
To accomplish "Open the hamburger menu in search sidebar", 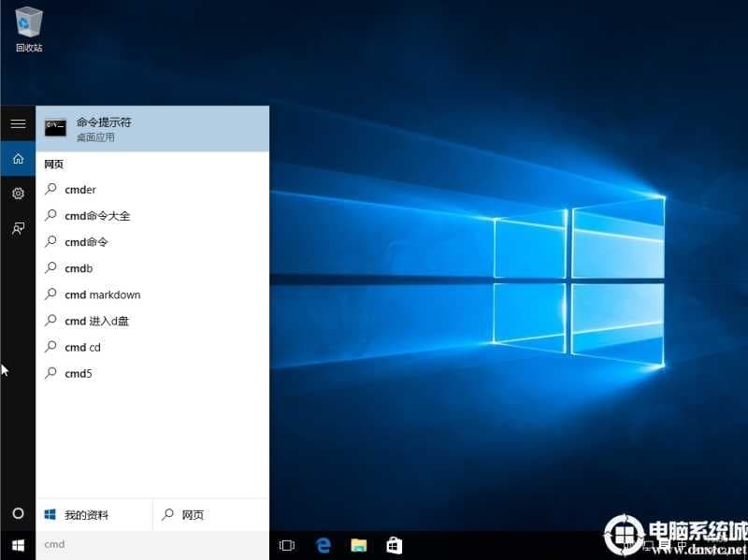I will tap(17, 123).
